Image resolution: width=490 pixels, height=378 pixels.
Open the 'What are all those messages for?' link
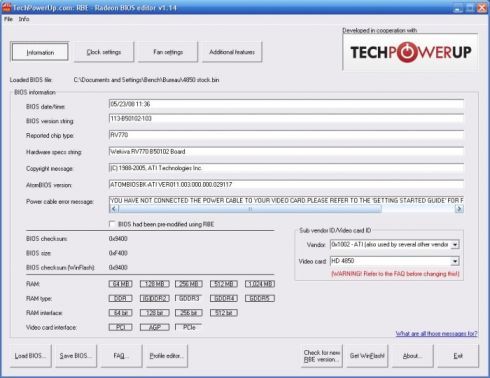pos(436,334)
